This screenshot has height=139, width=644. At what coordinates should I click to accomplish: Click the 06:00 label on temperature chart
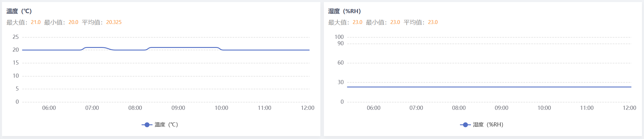tap(49, 108)
